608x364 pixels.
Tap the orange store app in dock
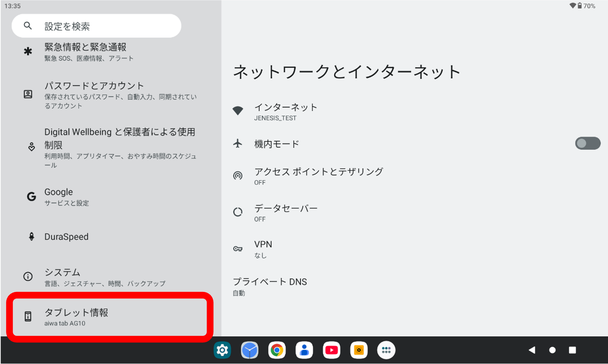point(359,350)
